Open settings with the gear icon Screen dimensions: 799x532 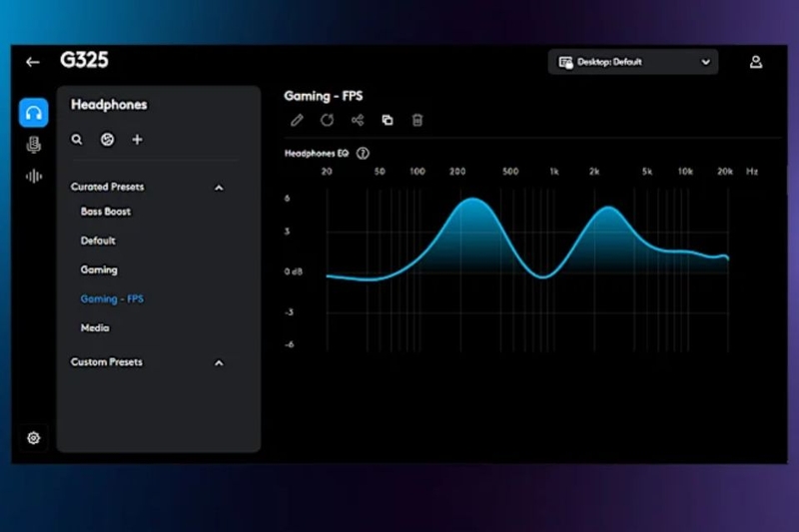coord(34,438)
